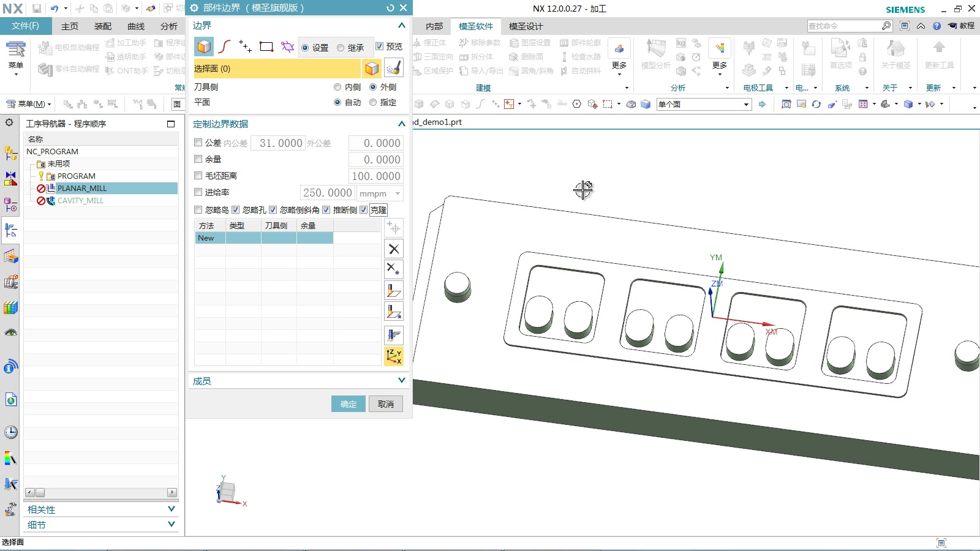Screen dimensions: 980x551
Task: Toggle the 预览 checkbox
Action: tap(380, 47)
